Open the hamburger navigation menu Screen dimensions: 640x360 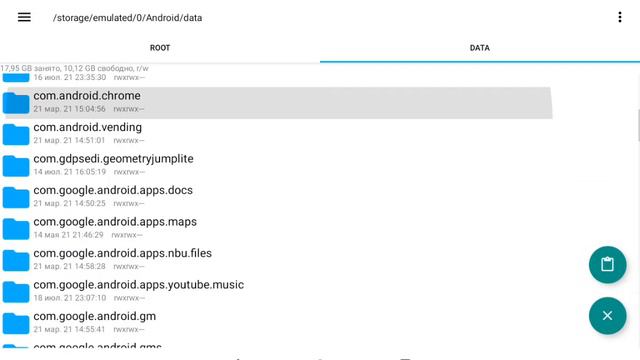click(x=24, y=17)
